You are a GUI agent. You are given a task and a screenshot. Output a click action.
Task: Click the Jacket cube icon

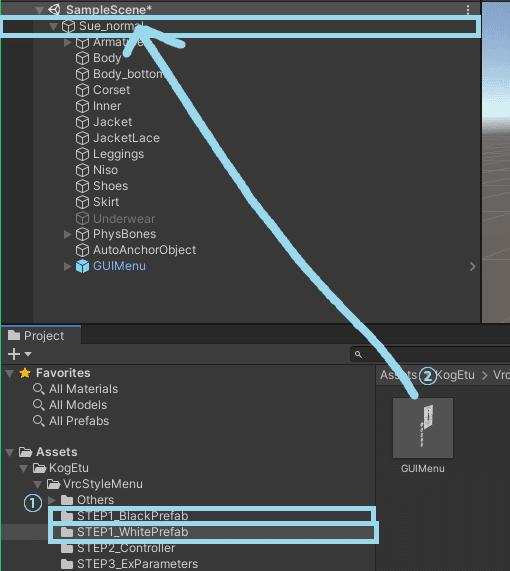[82, 122]
